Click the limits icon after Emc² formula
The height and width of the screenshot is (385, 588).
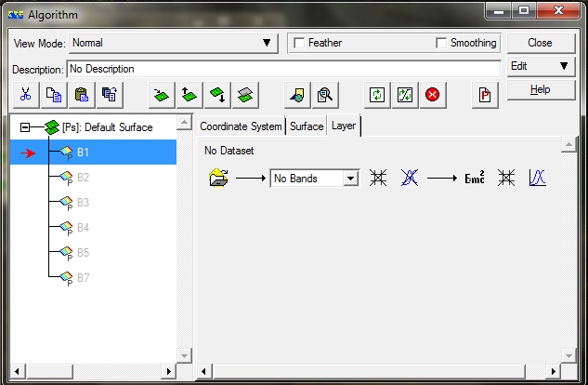506,178
